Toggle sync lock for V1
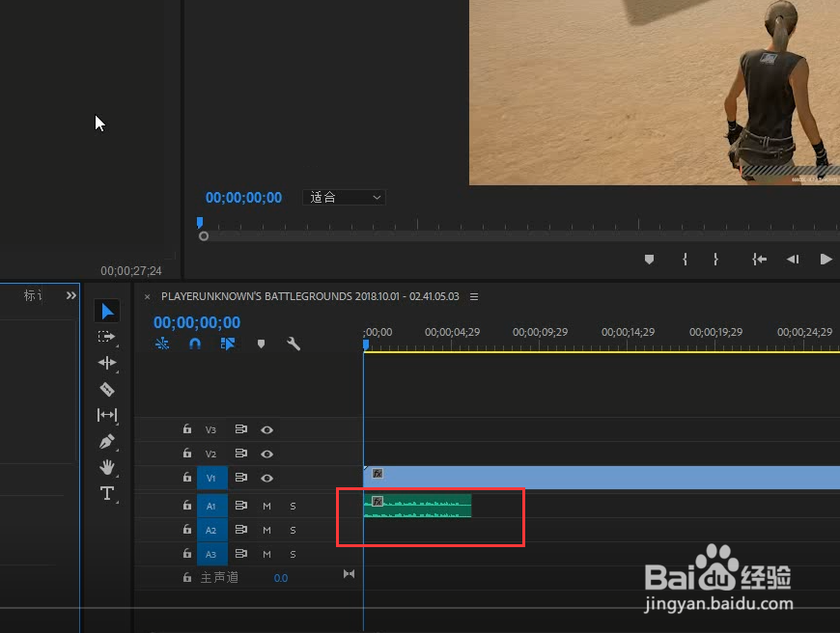This screenshot has width=840, height=633. pyautogui.click(x=241, y=477)
